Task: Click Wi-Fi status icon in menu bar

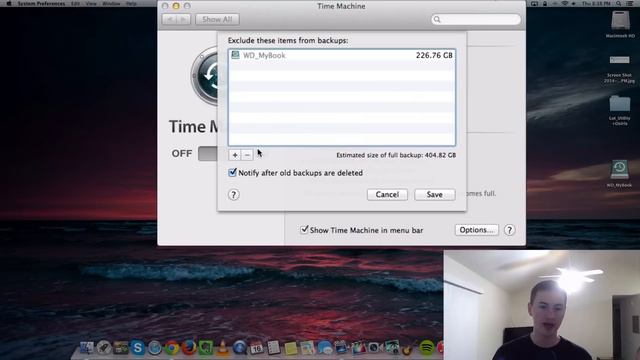Action: pos(565,4)
